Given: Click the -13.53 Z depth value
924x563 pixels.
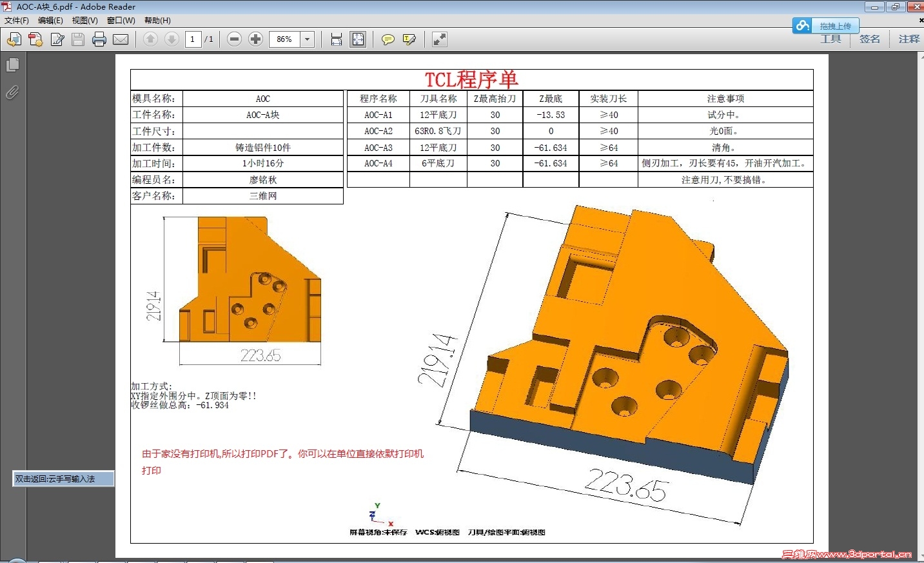Looking at the screenshot, I should click(x=551, y=115).
